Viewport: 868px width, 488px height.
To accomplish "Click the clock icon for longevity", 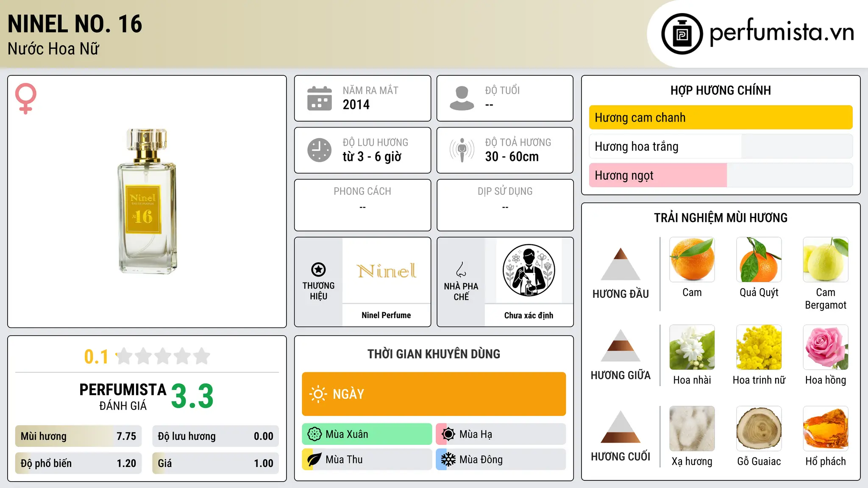I will (x=320, y=150).
